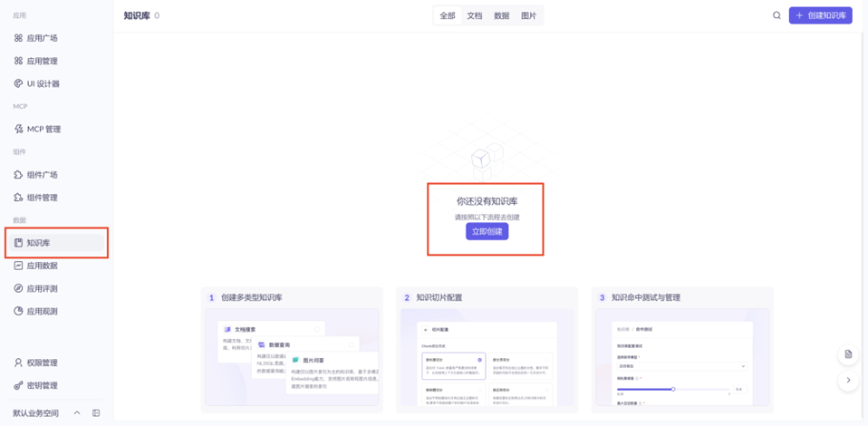Click the 立即创建 button

(x=487, y=231)
